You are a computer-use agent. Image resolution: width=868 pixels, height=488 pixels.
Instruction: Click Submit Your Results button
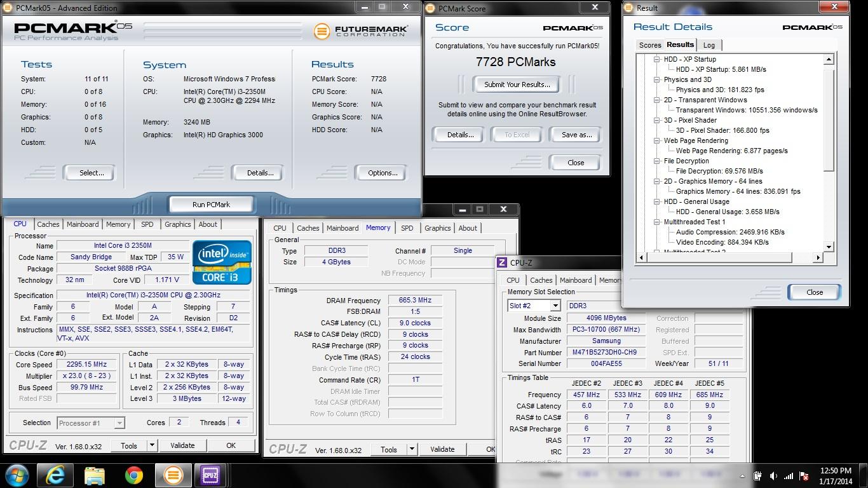pos(517,85)
